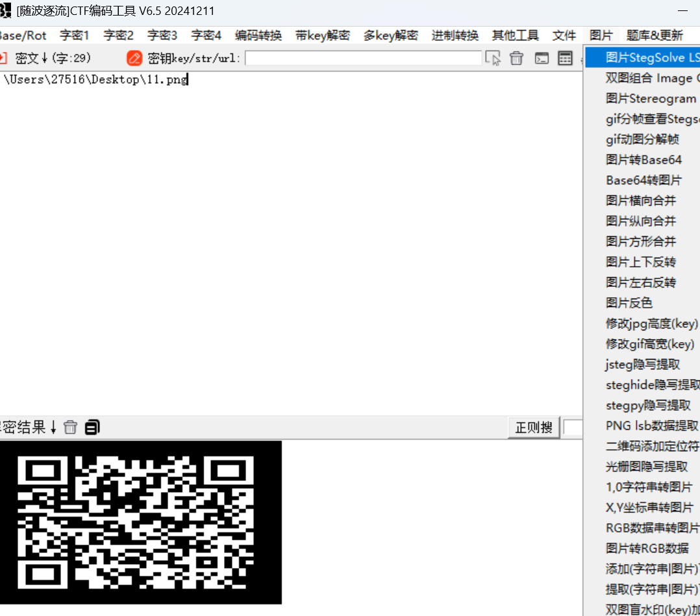The width and height of the screenshot is (700, 616).
Task: Click the table grid icon in toolbar
Action: 565,58
